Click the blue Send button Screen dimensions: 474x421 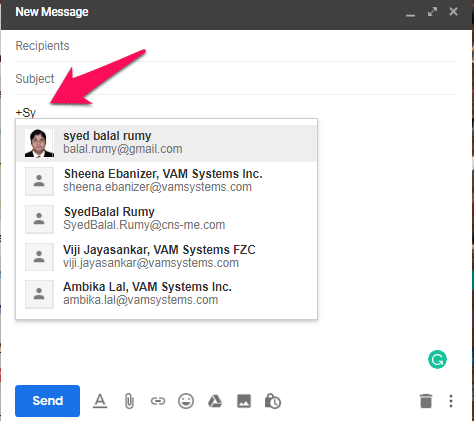[47, 401]
